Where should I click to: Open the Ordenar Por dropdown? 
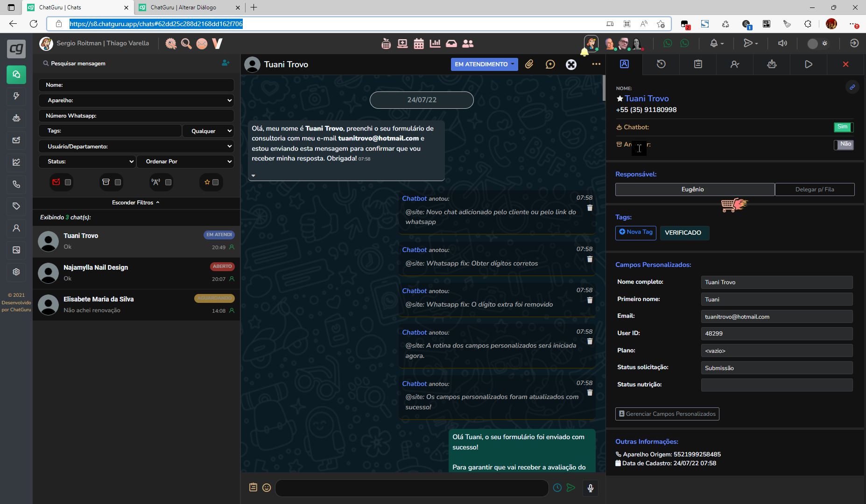[185, 161]
